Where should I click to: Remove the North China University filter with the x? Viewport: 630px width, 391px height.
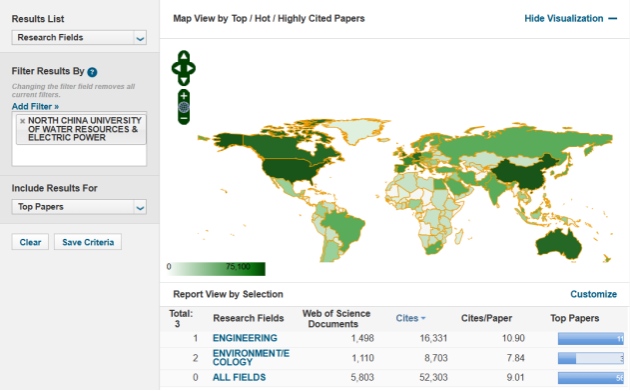point(22,121)
